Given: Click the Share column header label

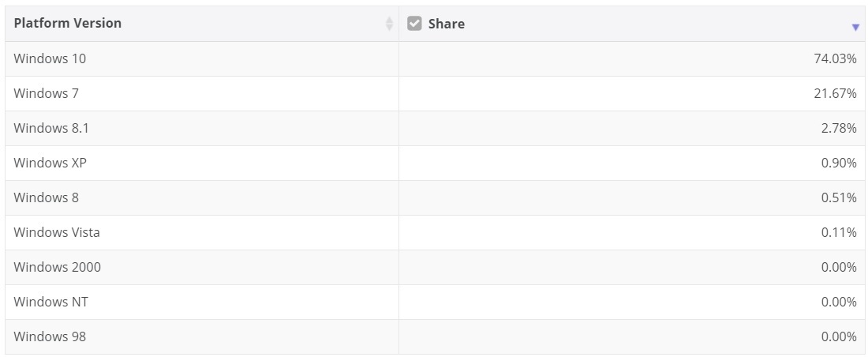Looking at the screenshot, I should (x=446, y=24).
